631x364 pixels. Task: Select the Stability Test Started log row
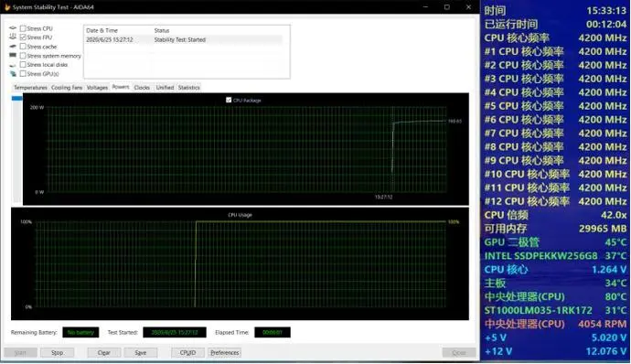[184, 40]
